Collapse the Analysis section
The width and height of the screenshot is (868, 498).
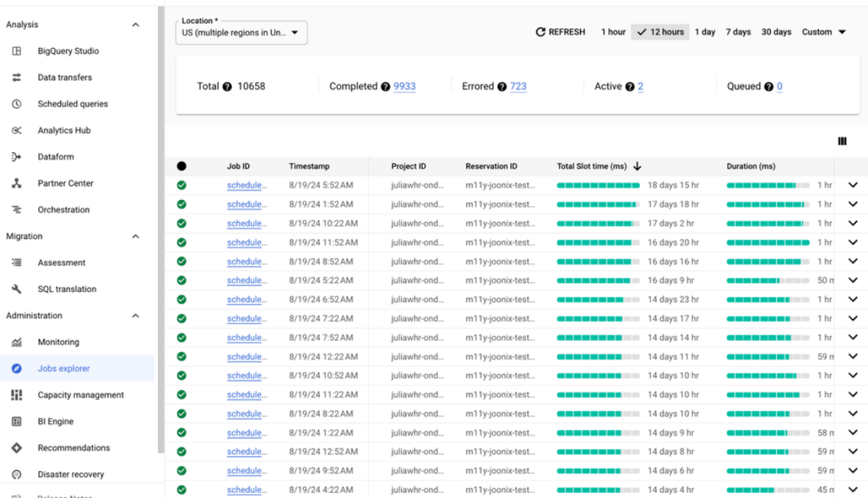[135, 25]
